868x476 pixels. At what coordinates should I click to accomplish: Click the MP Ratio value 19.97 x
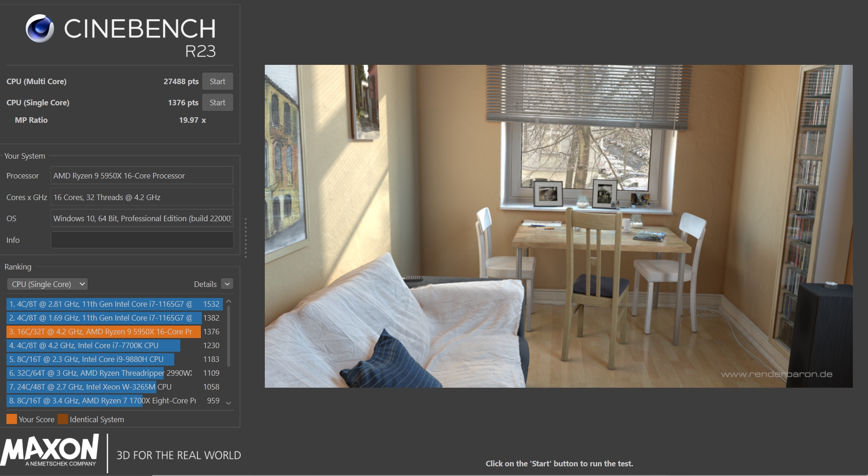[x=192, y=120]
